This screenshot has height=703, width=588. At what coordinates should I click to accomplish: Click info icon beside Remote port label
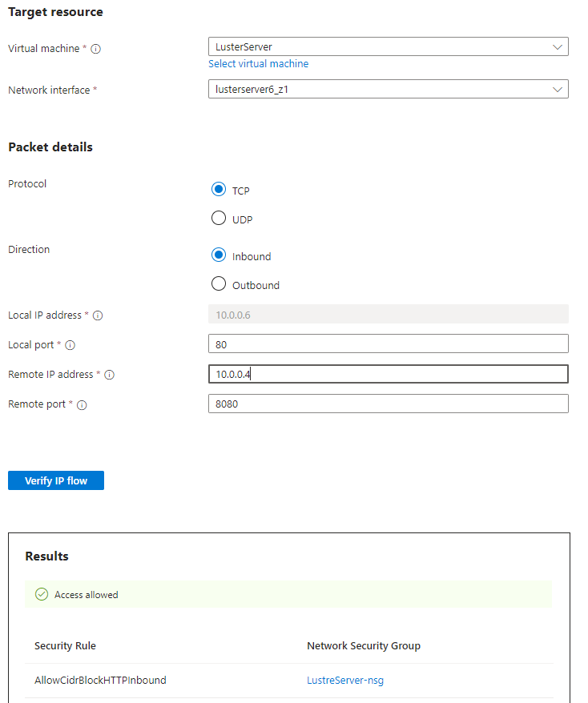82,405
